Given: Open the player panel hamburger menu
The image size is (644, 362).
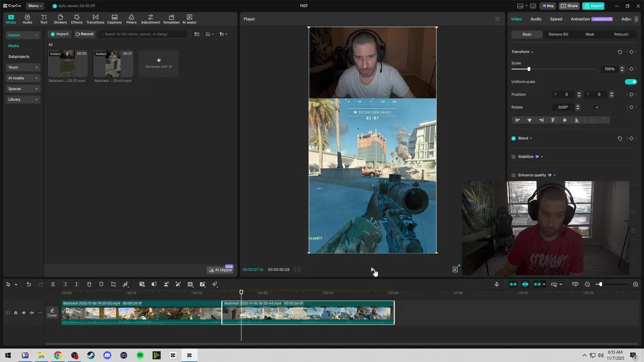Looking at the screenshot, I should coord(498,19).
